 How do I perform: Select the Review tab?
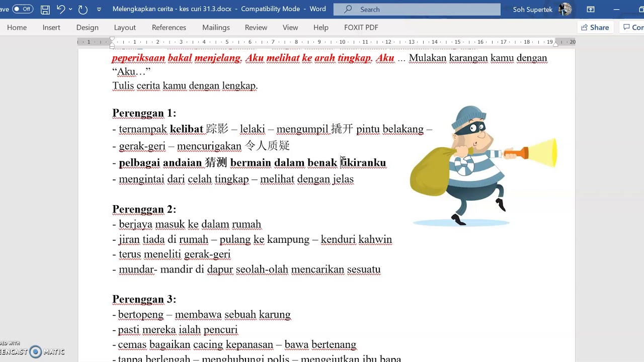click(x=256, y=28)
